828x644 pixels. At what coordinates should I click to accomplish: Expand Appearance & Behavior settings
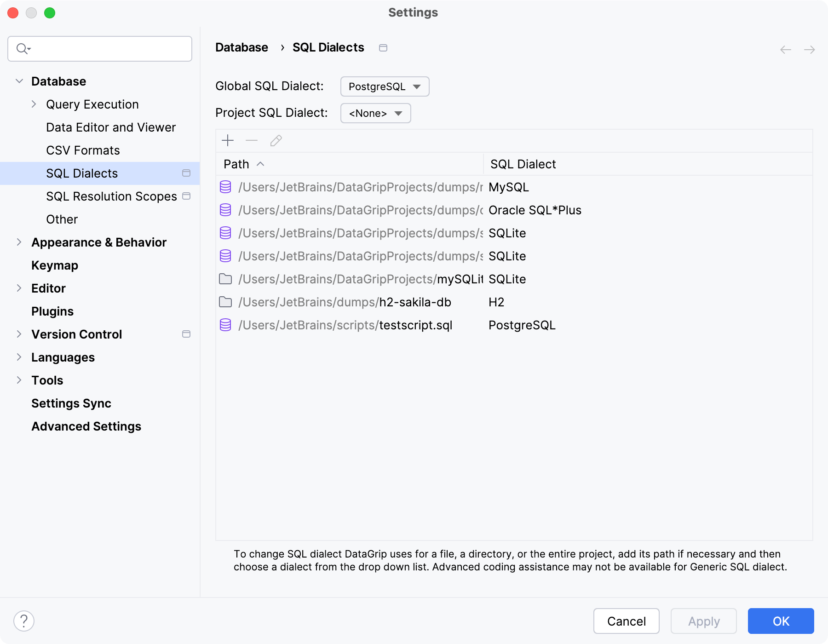click(19, 242)
